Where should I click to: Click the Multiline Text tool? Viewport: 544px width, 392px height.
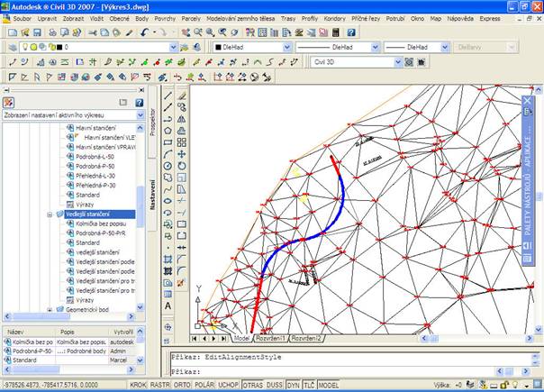(168, 305)
